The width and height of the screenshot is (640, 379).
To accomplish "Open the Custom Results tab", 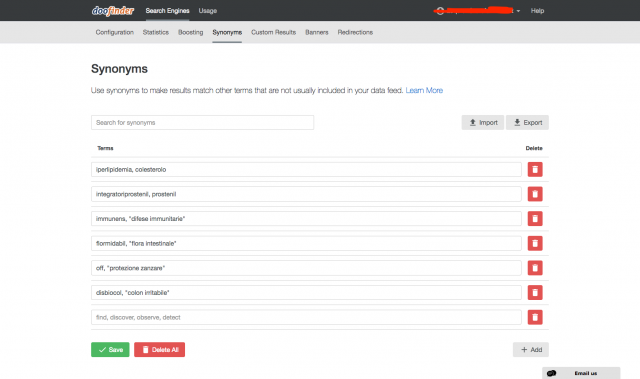I will coord(273,32).
